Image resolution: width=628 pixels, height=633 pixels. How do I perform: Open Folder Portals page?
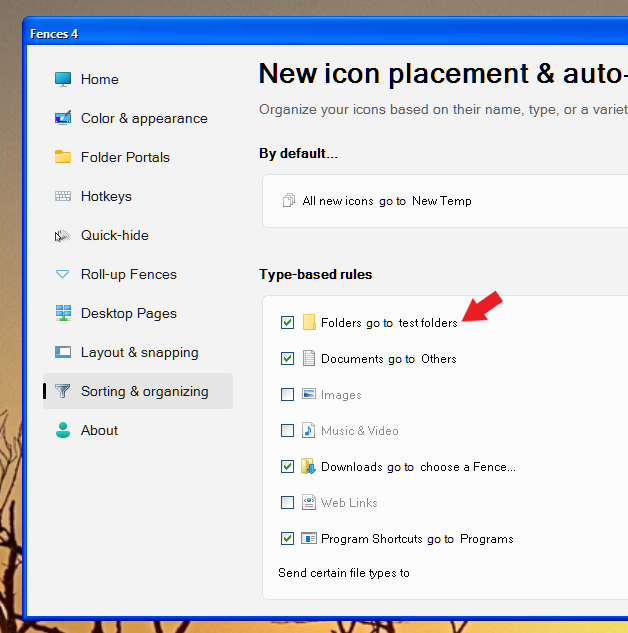pos(138,157)
